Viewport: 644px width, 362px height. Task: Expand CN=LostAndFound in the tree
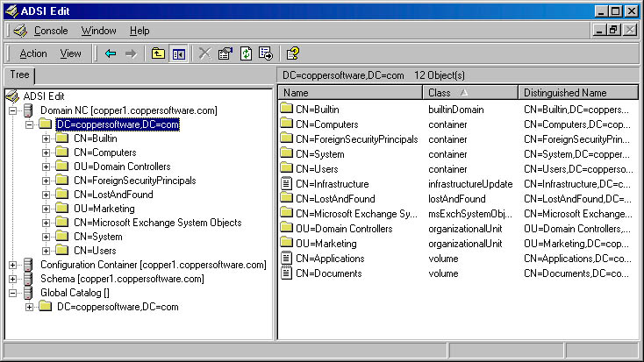click(46, 195)
